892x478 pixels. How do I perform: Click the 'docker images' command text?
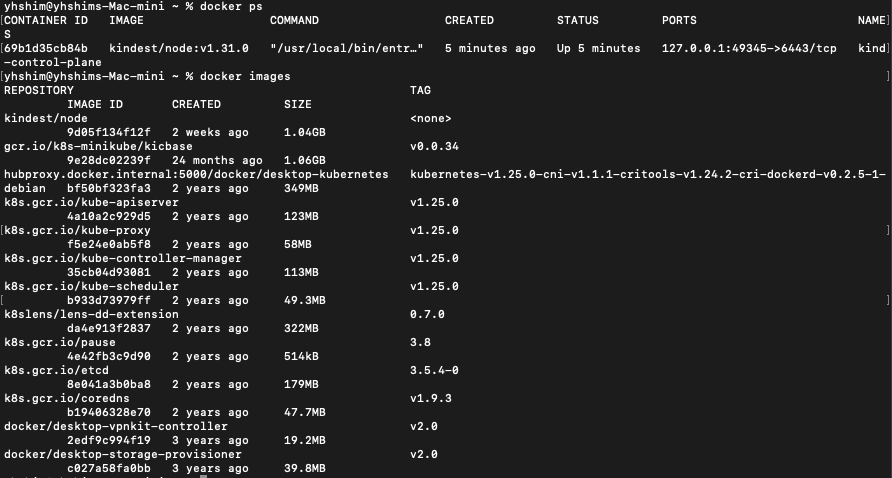pos(245,76)
